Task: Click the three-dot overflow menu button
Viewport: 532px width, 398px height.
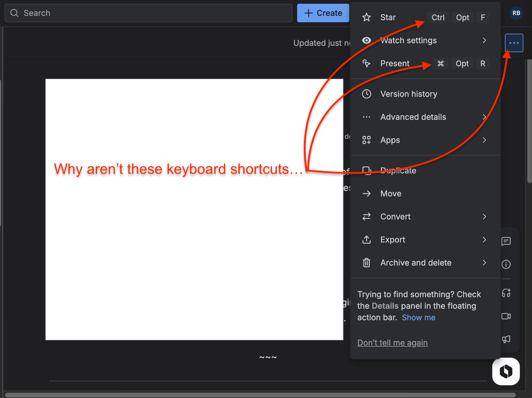Action: 513,43
